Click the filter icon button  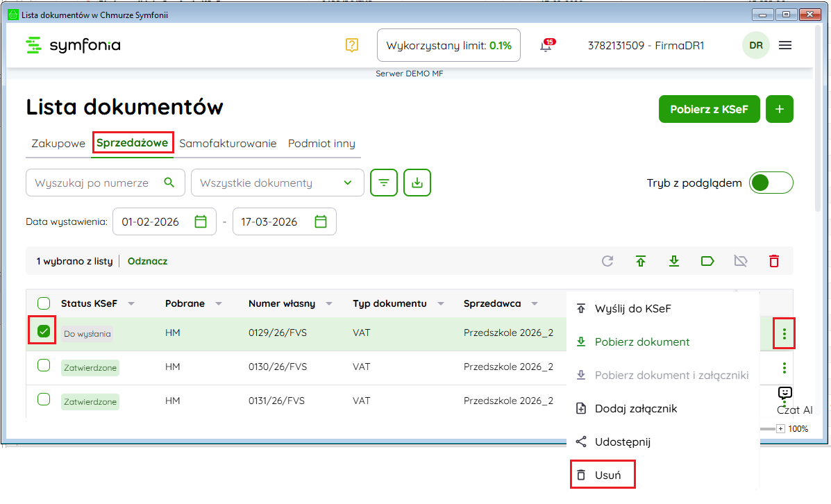[384, 183]
